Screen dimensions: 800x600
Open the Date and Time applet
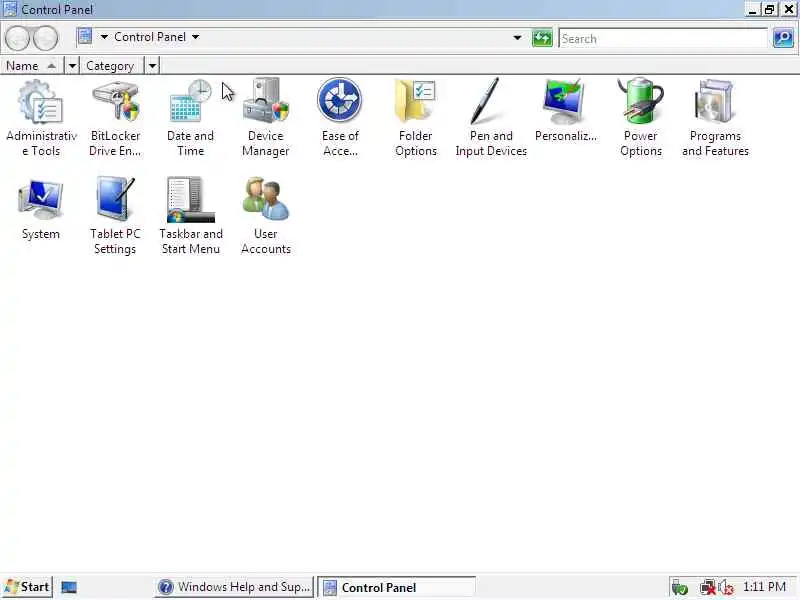click(x=190, y=101)
